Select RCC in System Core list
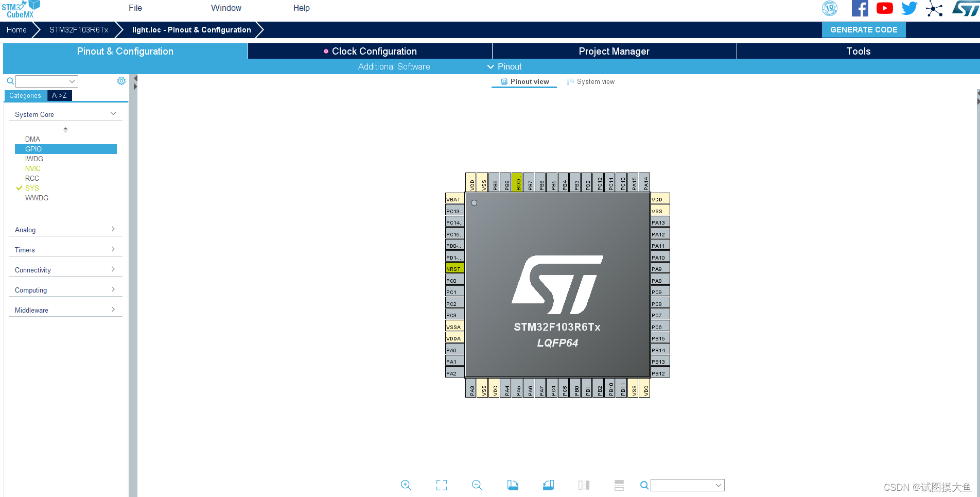Screen dimensions: 980x497 [x=66, y=178]
